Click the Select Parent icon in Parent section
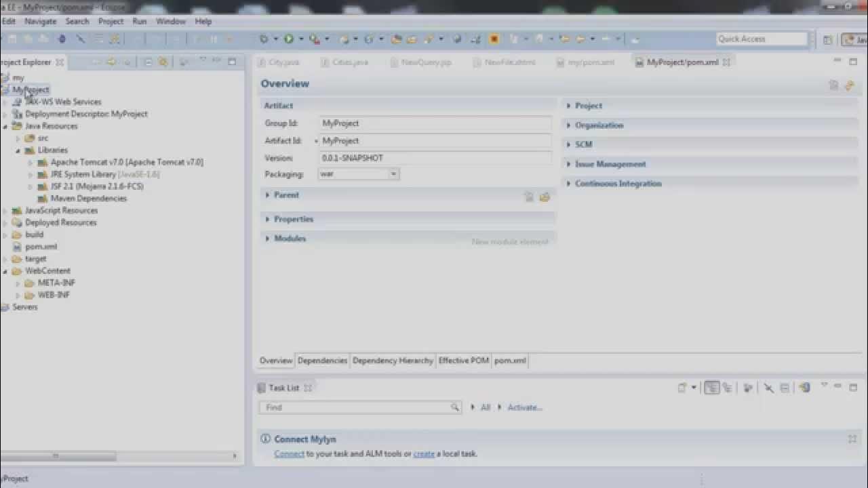Viewport: 868px width, 488px height. 529,197
